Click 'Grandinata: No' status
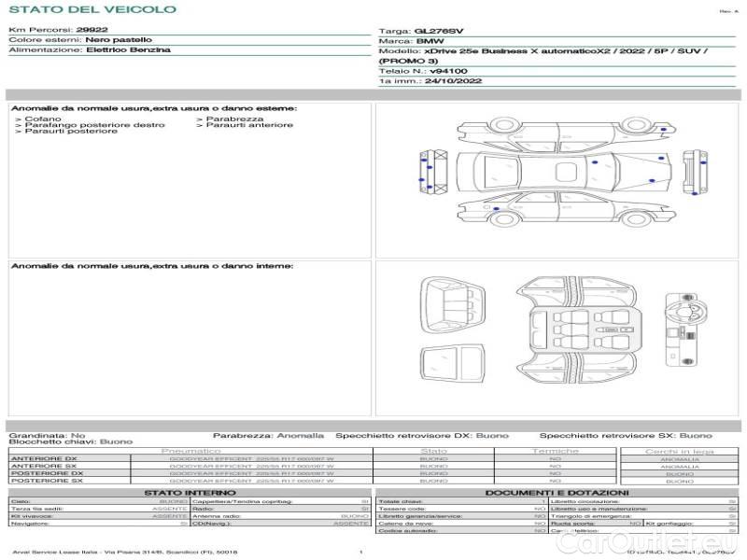The width and height of the screenshot is (747, 560). 48,435
